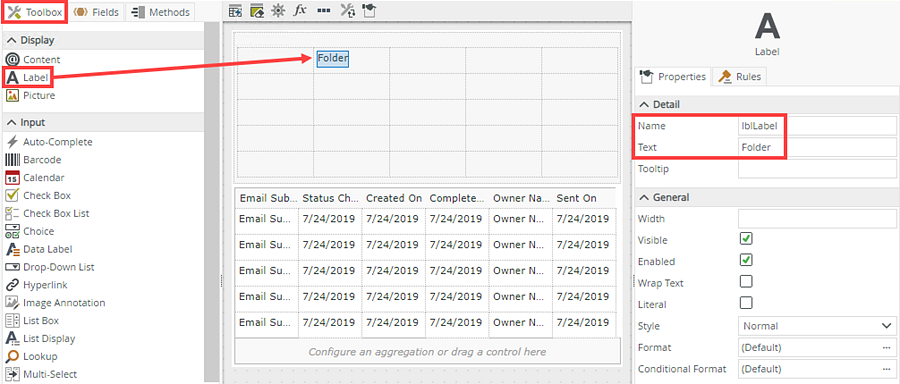The width and height of the screenshot is (900, 384).
Task: Click the left panel collapse splitter handle
Action: tap(222, 281)
